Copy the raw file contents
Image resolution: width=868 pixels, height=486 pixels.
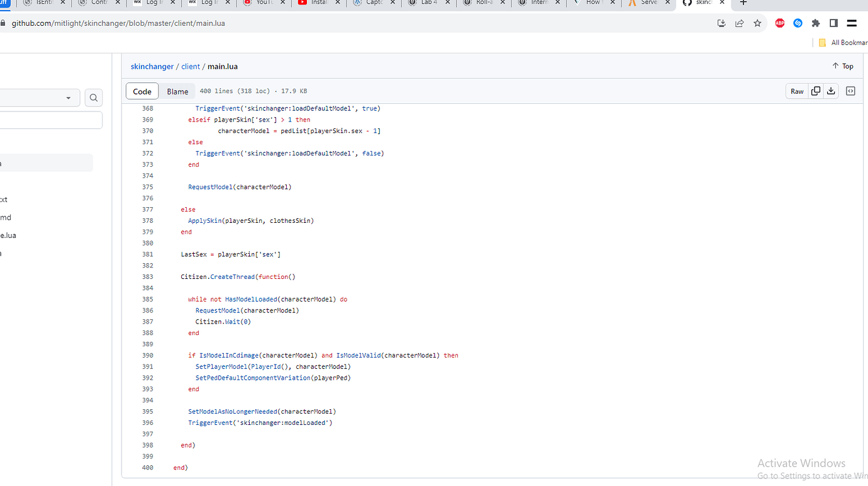[x=815, y=91]
